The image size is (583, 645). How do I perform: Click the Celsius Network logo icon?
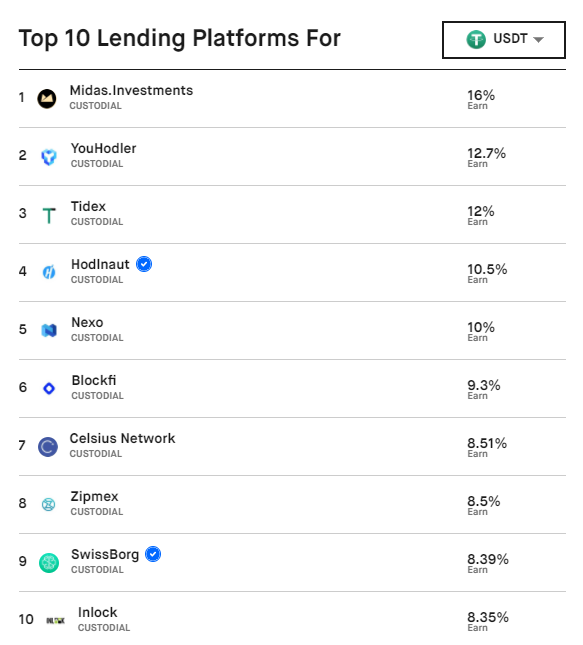point(48,447)
